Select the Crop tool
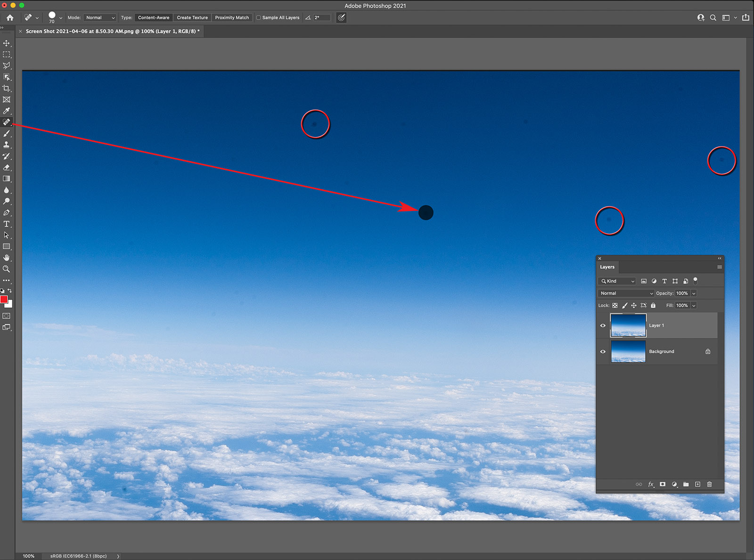 tap(6, 89)
